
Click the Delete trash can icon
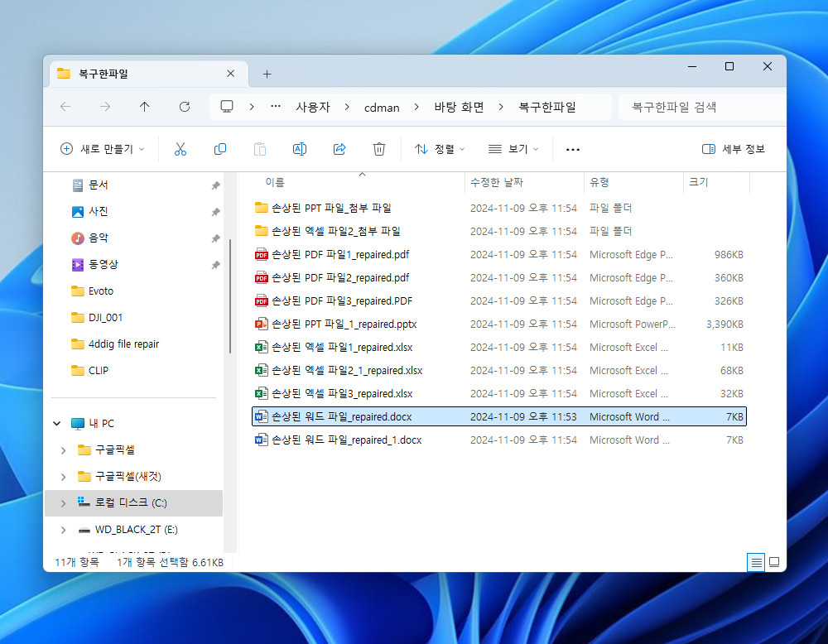point(379,149)
